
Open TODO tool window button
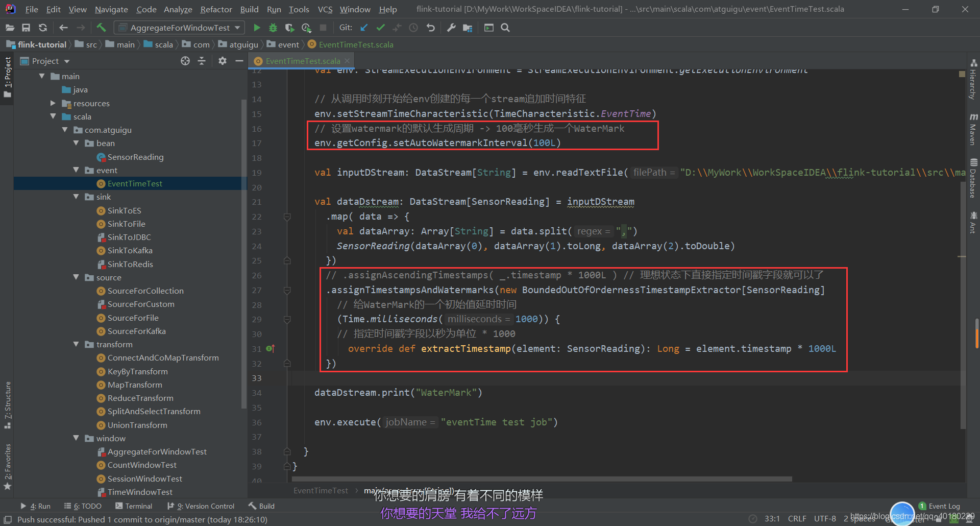83,506
